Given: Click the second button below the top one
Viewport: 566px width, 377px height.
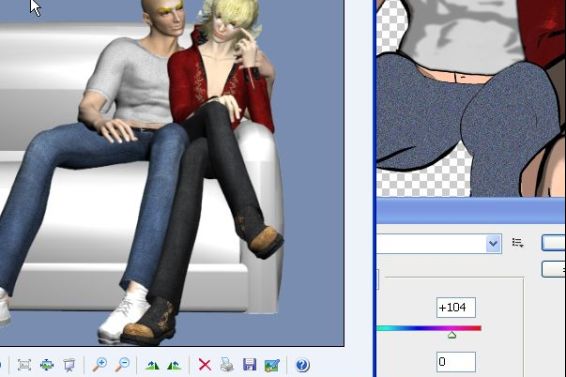Looking at the screenshot, I should click(553, 269).
